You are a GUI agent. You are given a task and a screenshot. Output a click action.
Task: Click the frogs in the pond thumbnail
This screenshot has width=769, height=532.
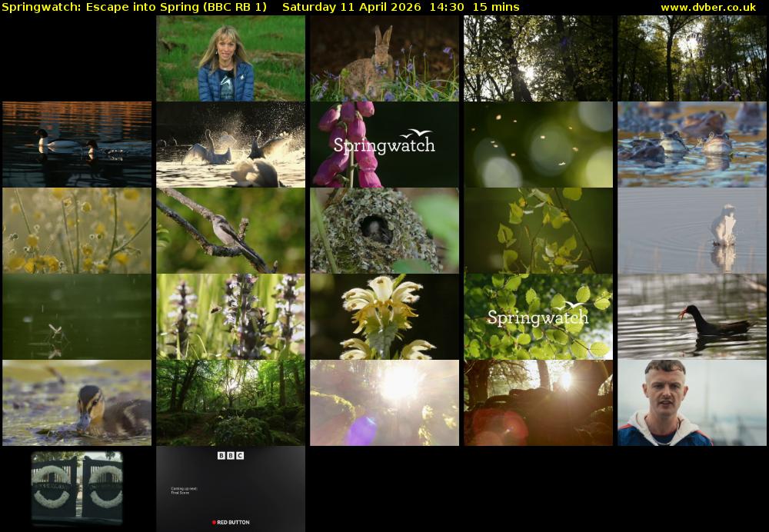691,144
